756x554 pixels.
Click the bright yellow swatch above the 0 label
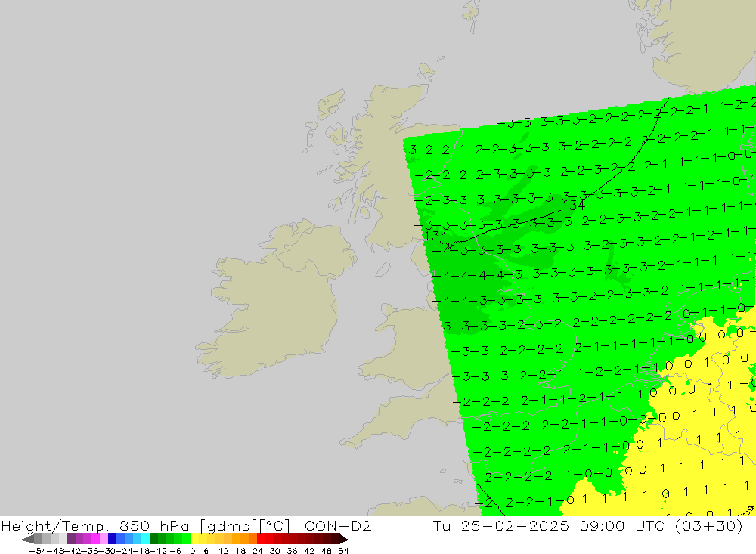pos(195,539)
